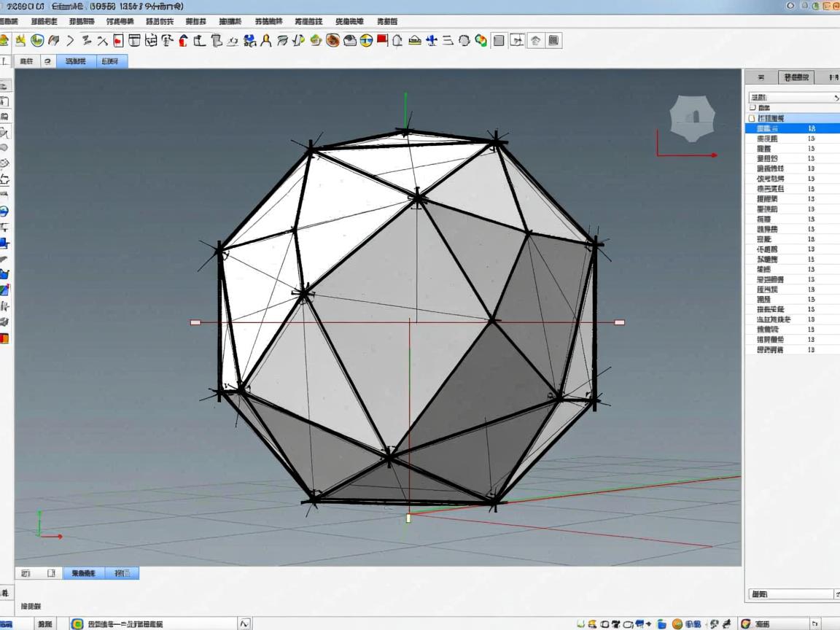The height and width of the screenshot is (630, 840).
Task: Switch to the outlined middle tab of right panel
Action: 796,77
